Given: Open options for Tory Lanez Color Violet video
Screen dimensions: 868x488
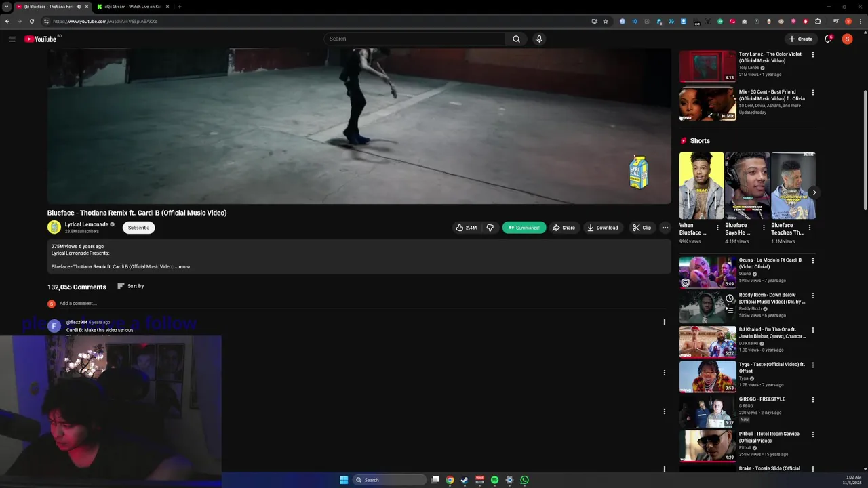Looking at the screenshot, I should pyautogui.click(x=813, y=54).
